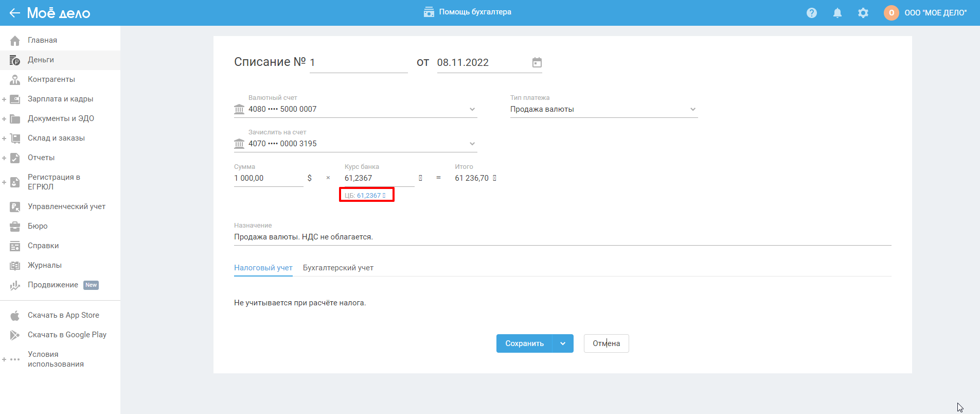Open the ООО "МОЕ ДЕЛО" account menu

pos(935,13)
